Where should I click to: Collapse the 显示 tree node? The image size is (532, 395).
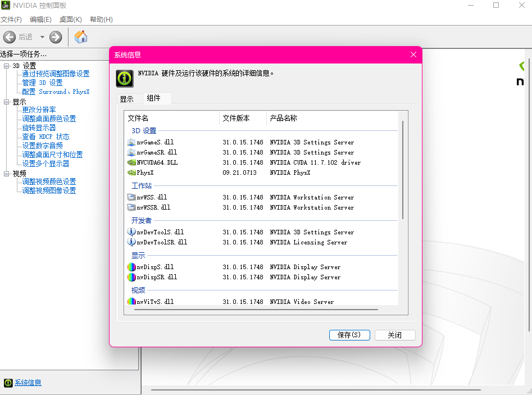tap(6, 102)
